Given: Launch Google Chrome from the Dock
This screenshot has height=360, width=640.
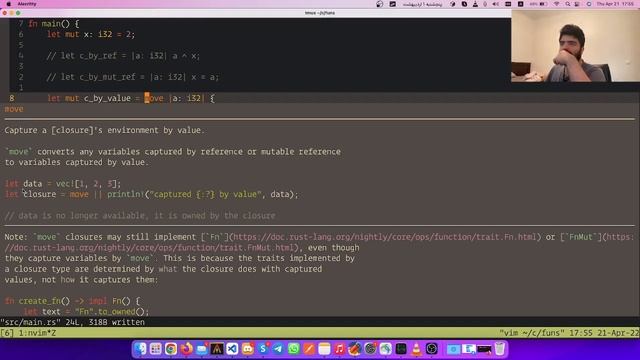Looking at the screenshot, I should pos(171,349).
